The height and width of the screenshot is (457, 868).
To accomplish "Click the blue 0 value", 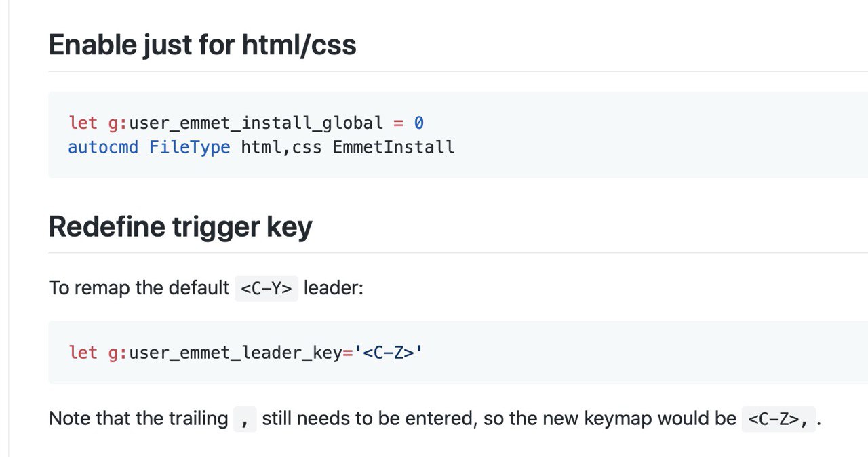I will pos(419,123).
